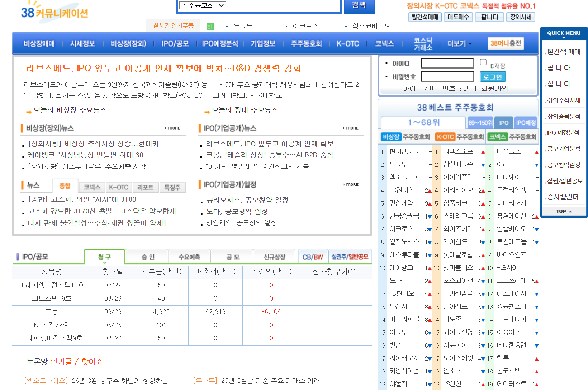Viewport: 588px width, 390px height.
Task: Click the green 비 icon by 실시간 인기주동
Action: [210, 27]
